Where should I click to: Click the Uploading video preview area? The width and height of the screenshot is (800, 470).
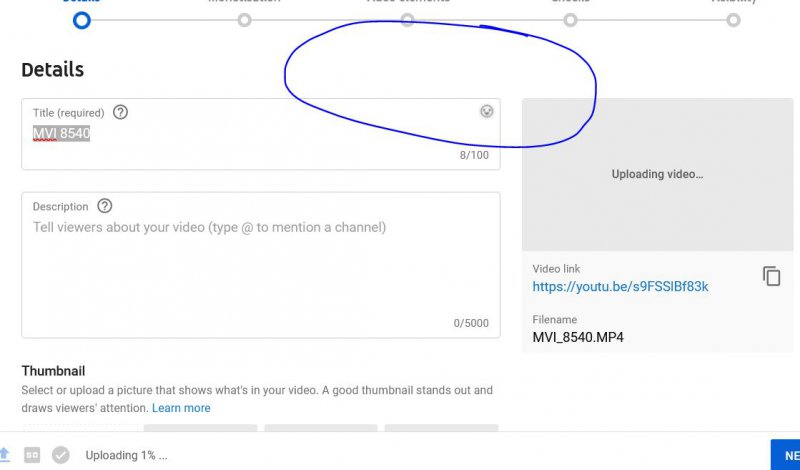click(x=657, y=174)
